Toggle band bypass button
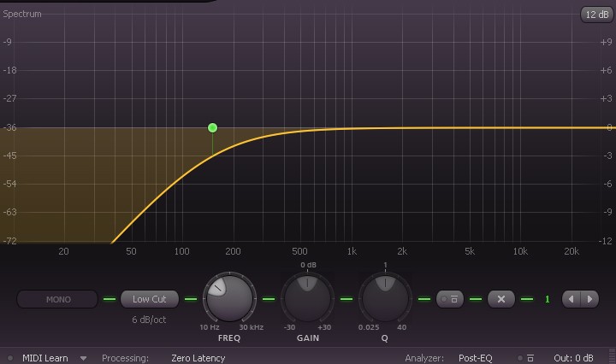The image size is (616, 364). 450,299
